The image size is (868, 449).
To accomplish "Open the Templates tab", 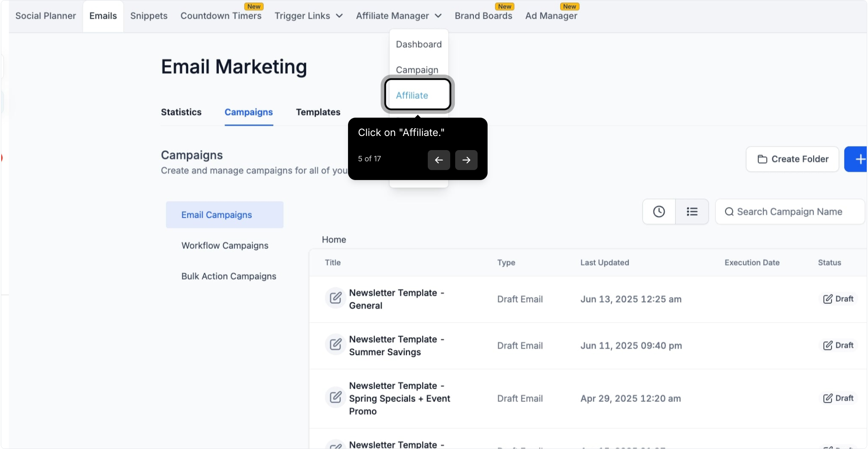I will pos(318,112).
